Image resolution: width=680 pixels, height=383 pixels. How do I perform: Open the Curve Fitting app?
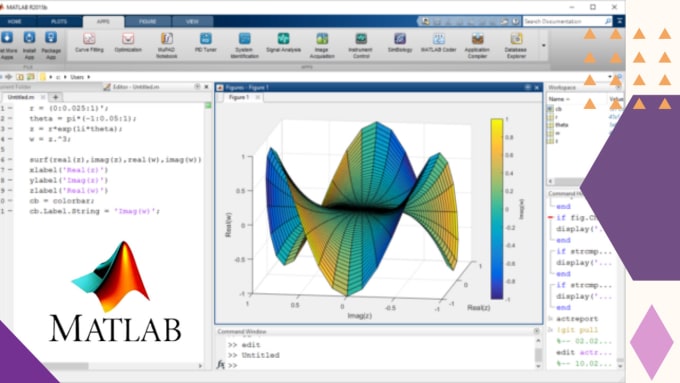(x=89, y=43)
